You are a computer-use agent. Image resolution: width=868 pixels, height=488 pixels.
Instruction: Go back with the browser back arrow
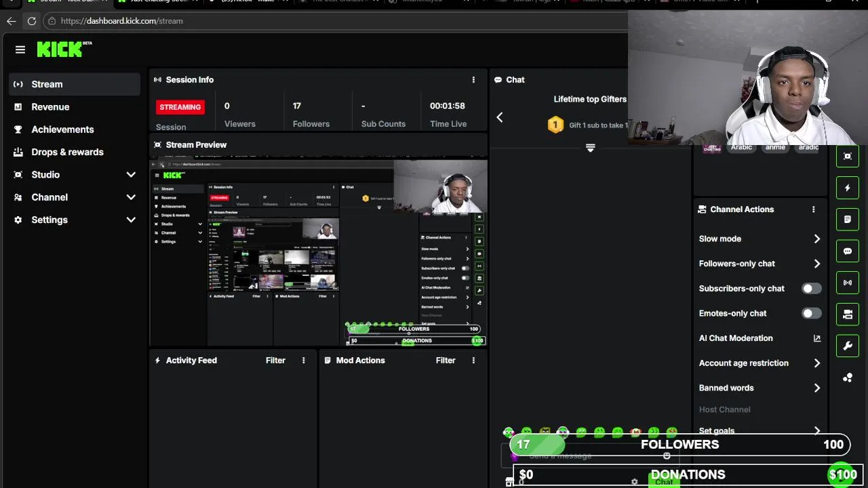12,21
